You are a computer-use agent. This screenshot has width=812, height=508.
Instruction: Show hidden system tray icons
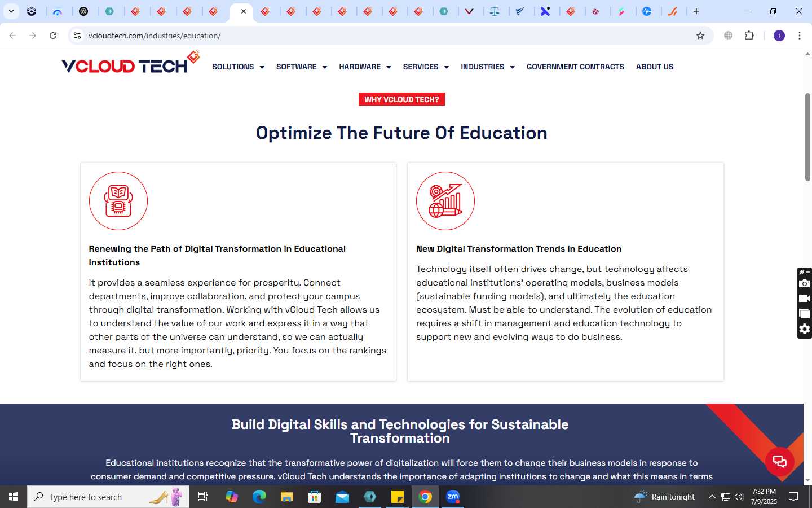tap(712, 497)
